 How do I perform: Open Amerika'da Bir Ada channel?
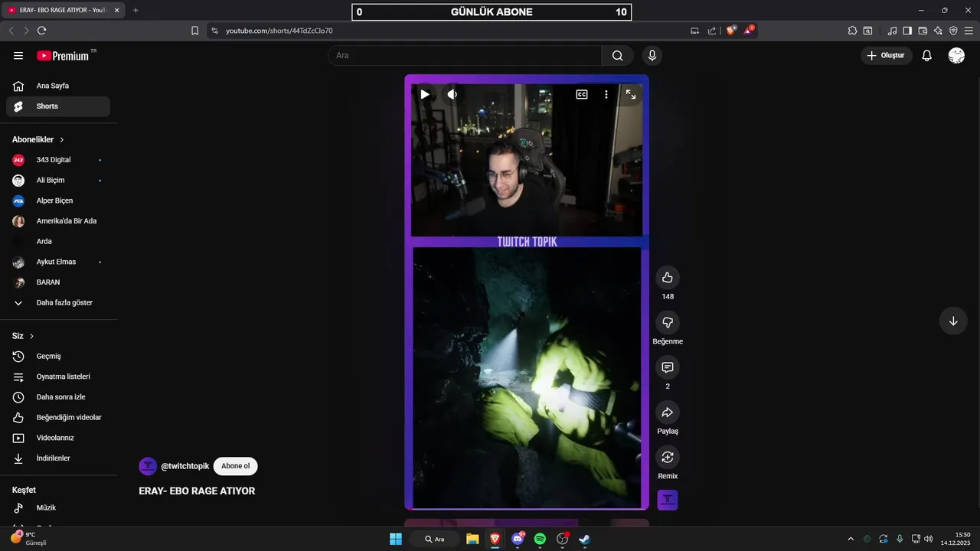coord(58,221)
